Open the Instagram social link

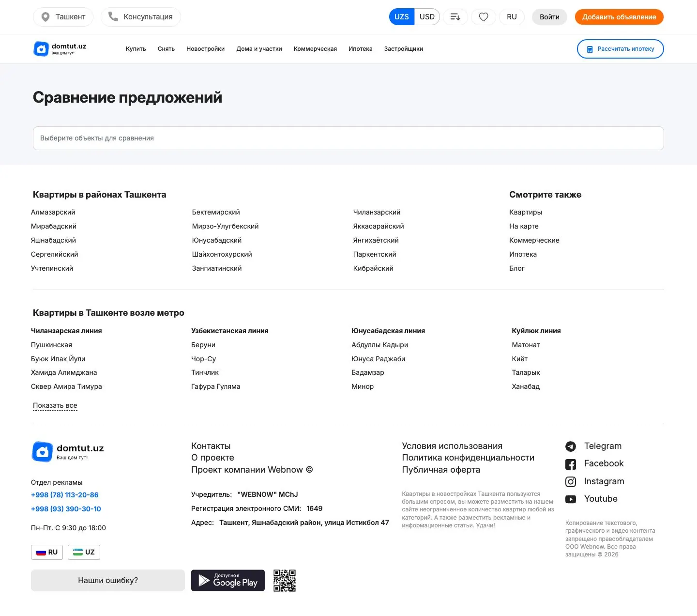595,481
